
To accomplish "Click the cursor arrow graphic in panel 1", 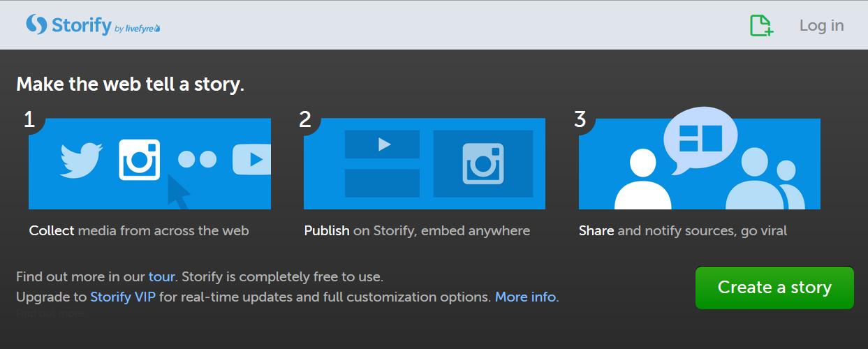I will [179, 193].
